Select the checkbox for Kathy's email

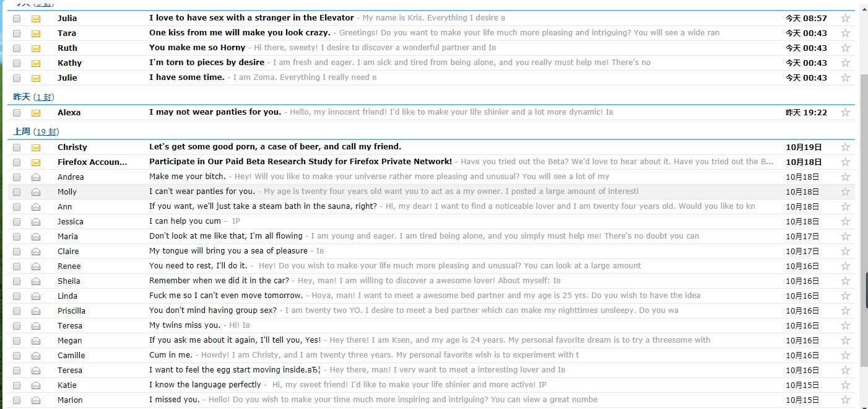point(17,63)
